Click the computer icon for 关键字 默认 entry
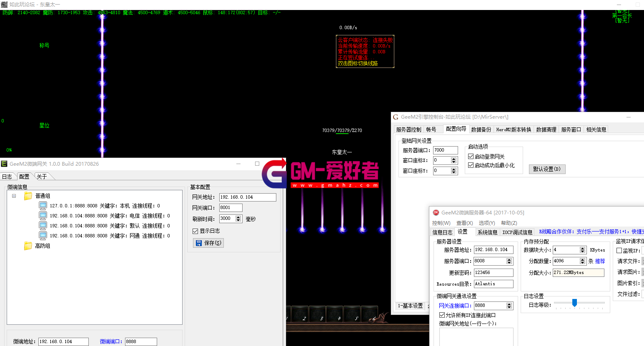 pyautogui.click(x=43, y=226)
